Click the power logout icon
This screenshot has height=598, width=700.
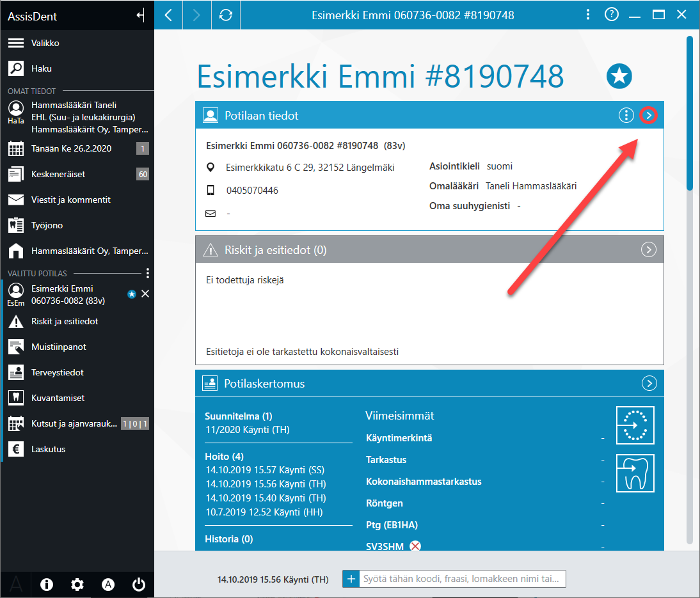(x=139, y=585)
